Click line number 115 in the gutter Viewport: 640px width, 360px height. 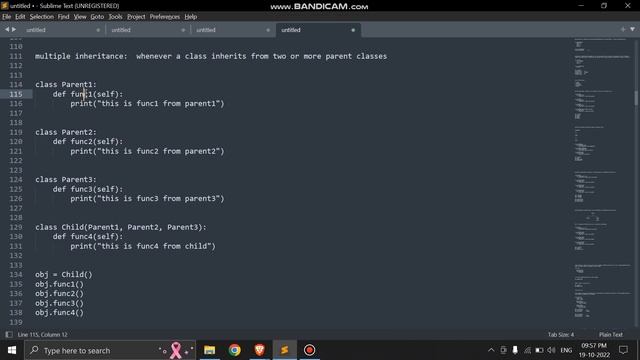tap(16, 94)
